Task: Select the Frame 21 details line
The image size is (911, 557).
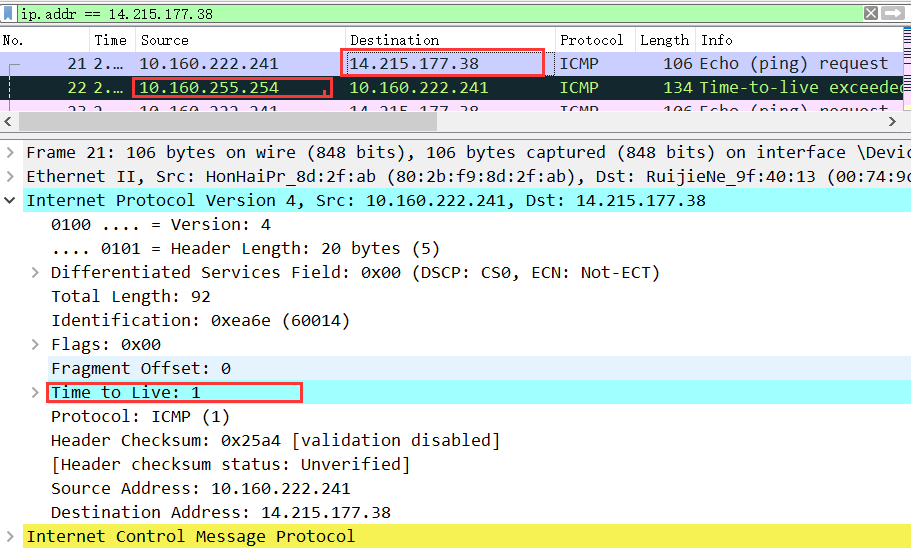Action: click(467, 152)
